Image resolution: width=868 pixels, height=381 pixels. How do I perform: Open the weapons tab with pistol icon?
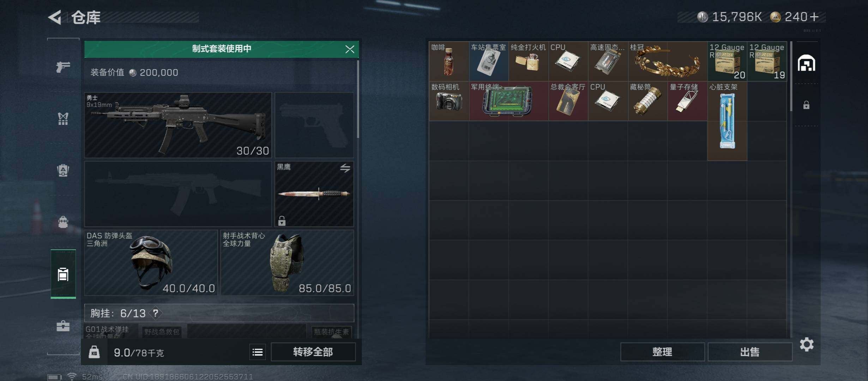(x=63, y=67)
